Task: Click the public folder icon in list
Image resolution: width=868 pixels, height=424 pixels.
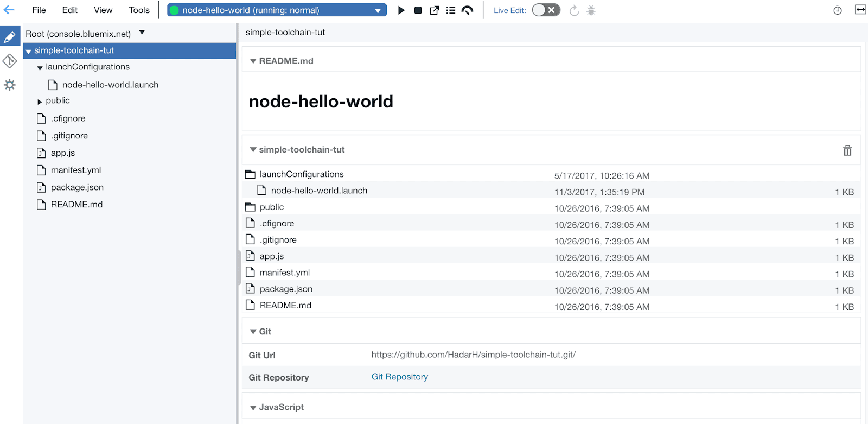Action: [x=250, y=207]
